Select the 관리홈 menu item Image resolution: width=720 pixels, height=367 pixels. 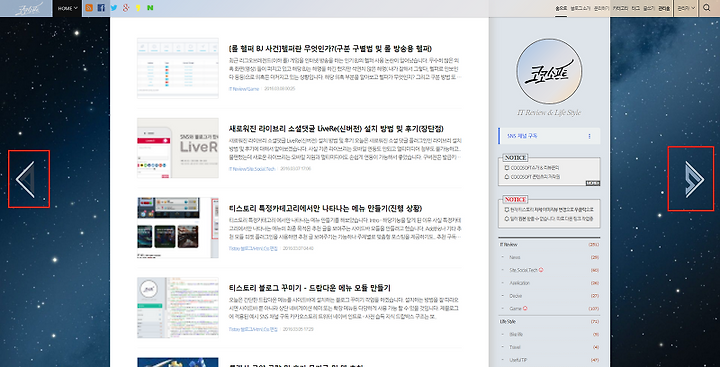click(x=664, y=8)
